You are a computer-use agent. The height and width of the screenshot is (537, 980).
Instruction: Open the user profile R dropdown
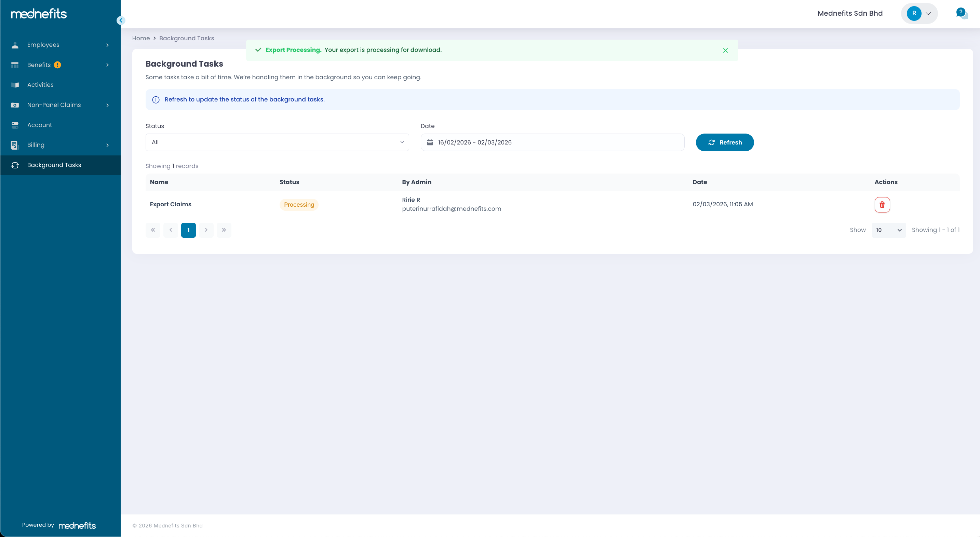[919, 14]
